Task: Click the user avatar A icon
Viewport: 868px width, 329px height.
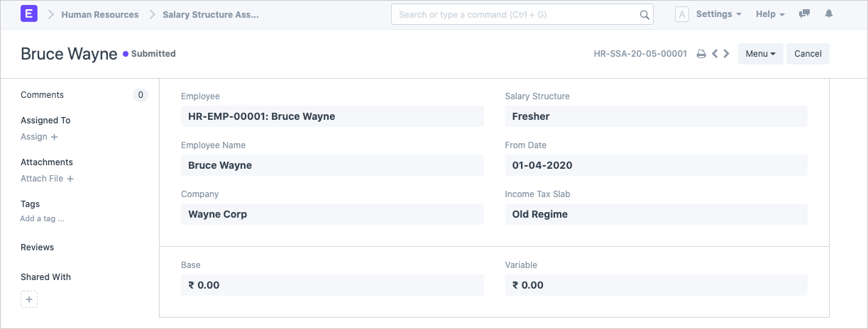Action: point(682,14)
